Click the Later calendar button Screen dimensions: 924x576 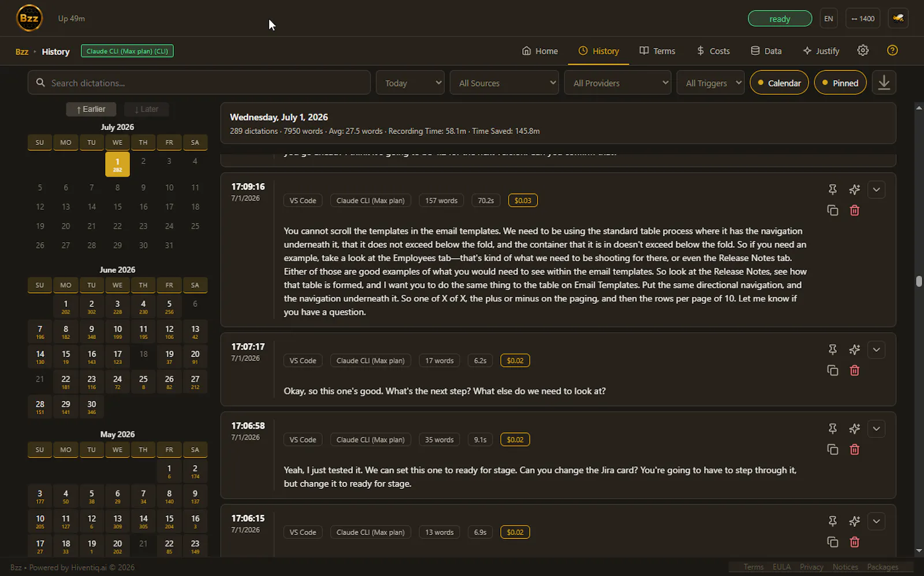[146, 109]
